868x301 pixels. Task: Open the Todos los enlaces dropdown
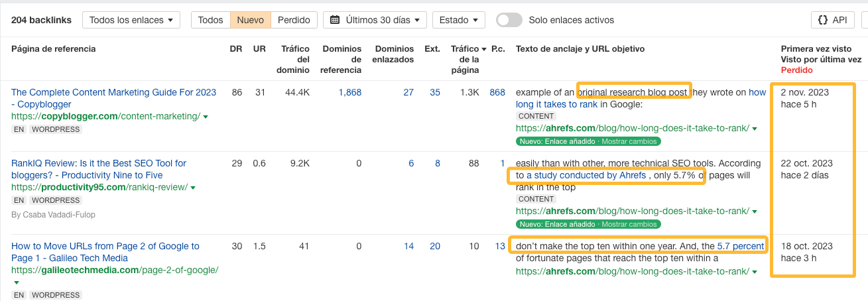coord(131,20)
